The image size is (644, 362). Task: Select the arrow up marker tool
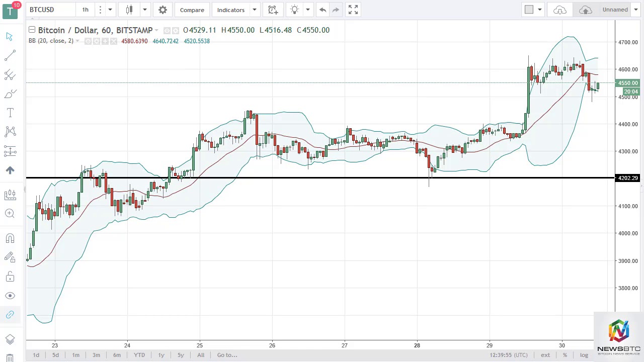tap(10, 170)
